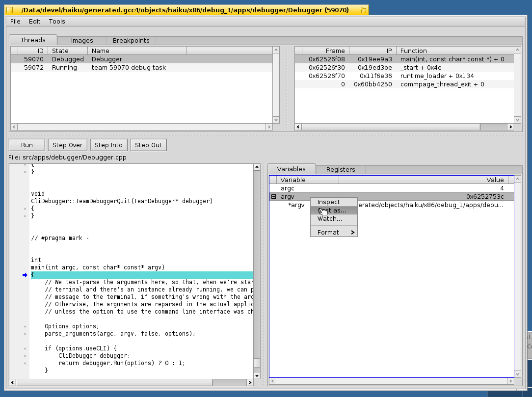Select the *argv child variable row
The image size is (532, 397).
pyautogui.click(x=392, y=205)
